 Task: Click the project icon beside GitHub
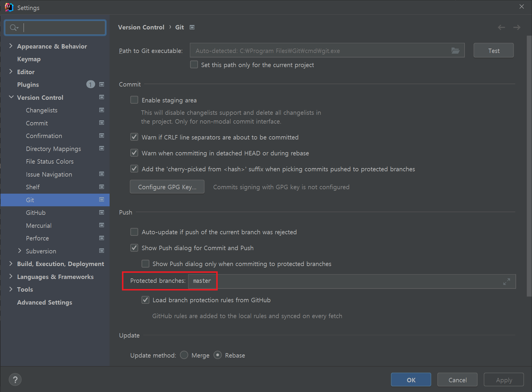click(102, 212)
